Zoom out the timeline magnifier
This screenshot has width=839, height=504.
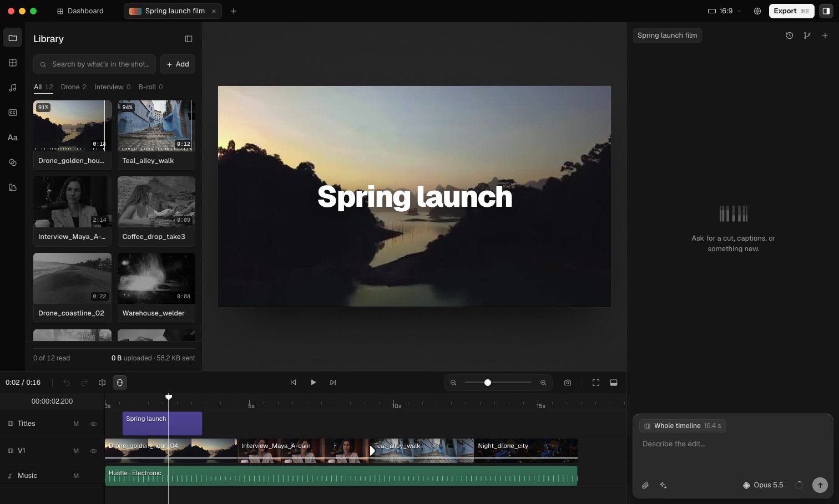(453, 383)
